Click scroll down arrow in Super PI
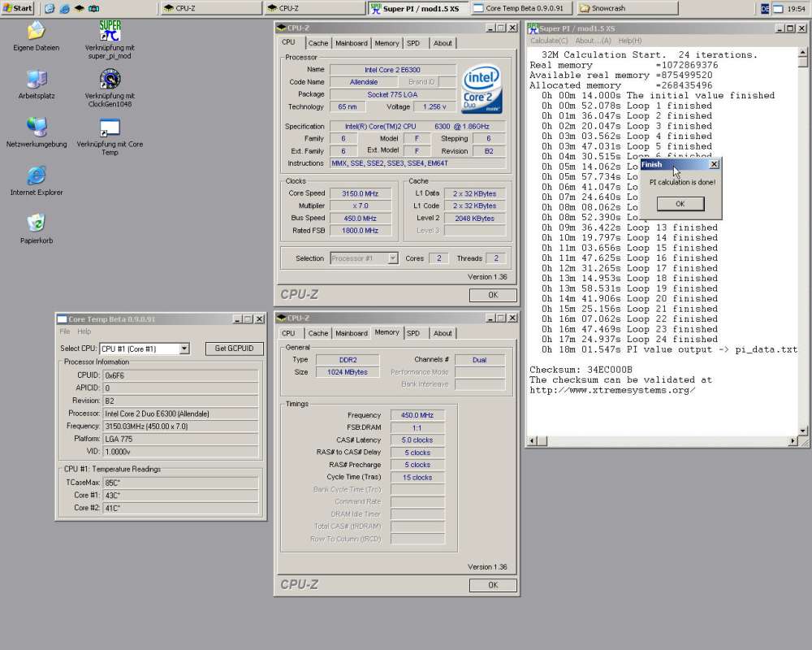 coord(803,431)
